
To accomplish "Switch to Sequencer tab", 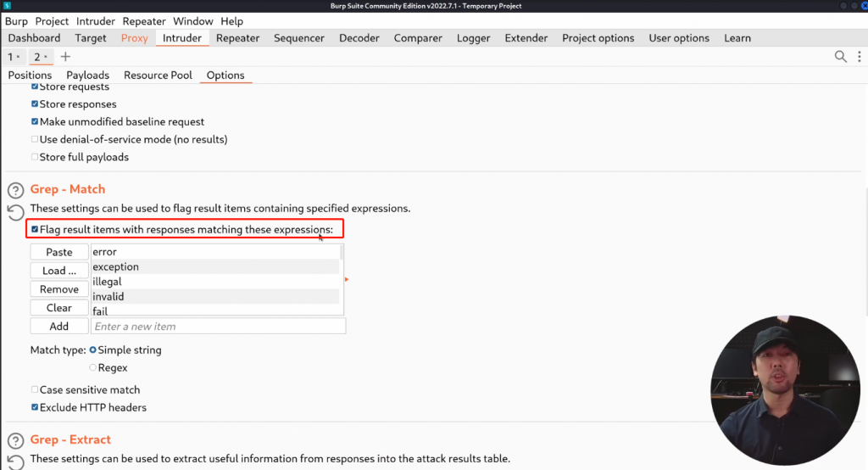I will point(299,38).
